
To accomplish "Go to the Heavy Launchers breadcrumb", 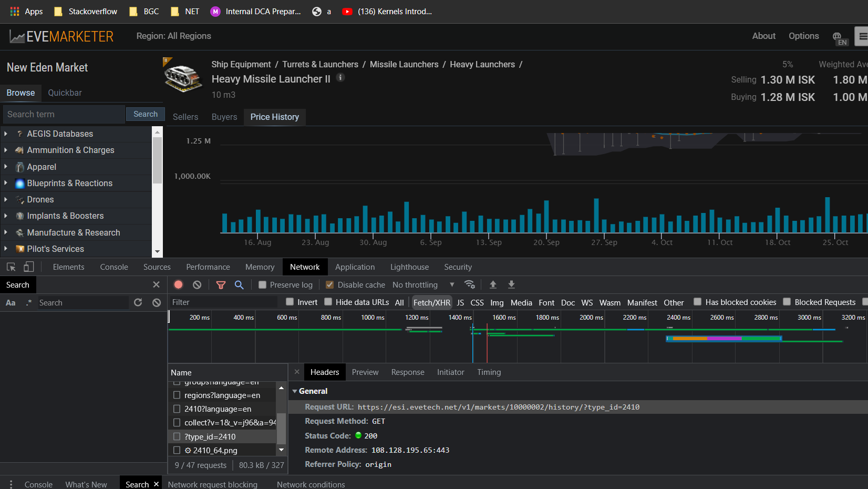I will tap(482, 64).
